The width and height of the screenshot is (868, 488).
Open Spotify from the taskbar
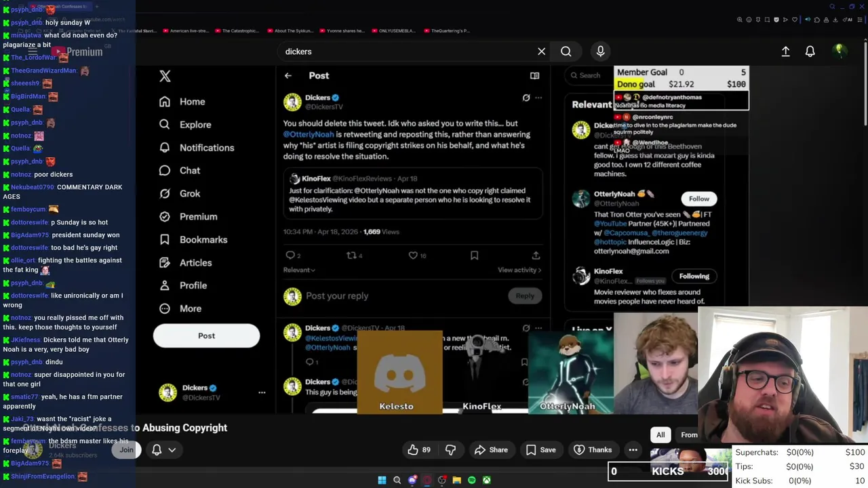[471, 480]
